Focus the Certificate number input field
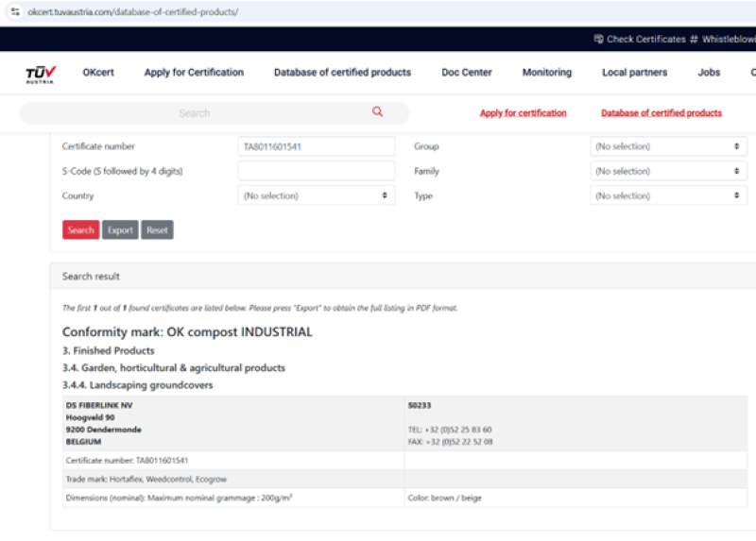The width and height of the screenshot is (756, 541). coord(317,146)
